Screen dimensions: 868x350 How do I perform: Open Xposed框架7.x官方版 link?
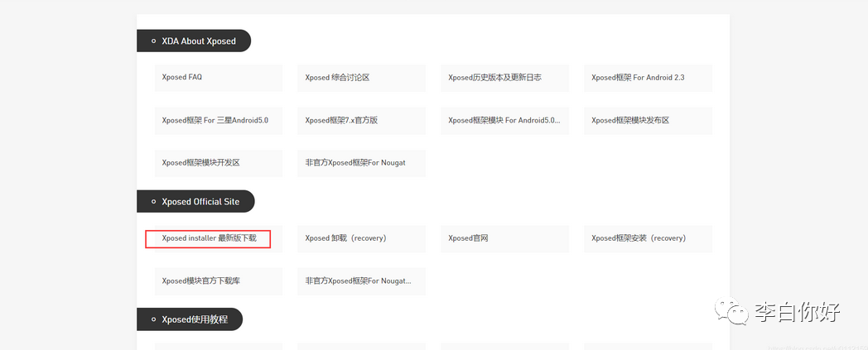point(361,121)
